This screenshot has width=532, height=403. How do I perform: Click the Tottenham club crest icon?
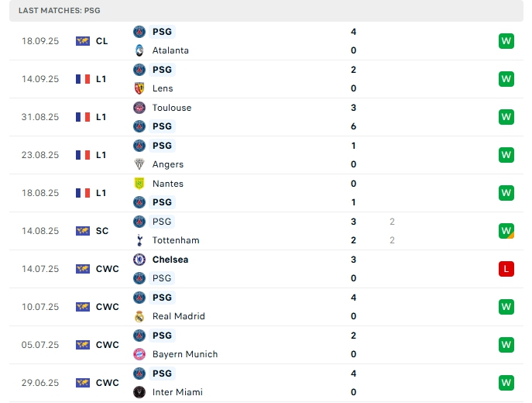point(139,240)
